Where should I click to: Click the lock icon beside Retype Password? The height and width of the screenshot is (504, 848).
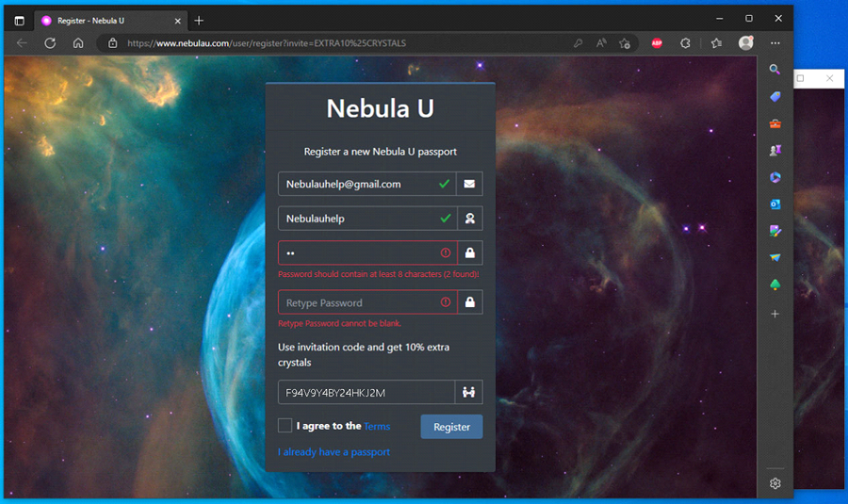pyautogui.click(x=470, y=302)
